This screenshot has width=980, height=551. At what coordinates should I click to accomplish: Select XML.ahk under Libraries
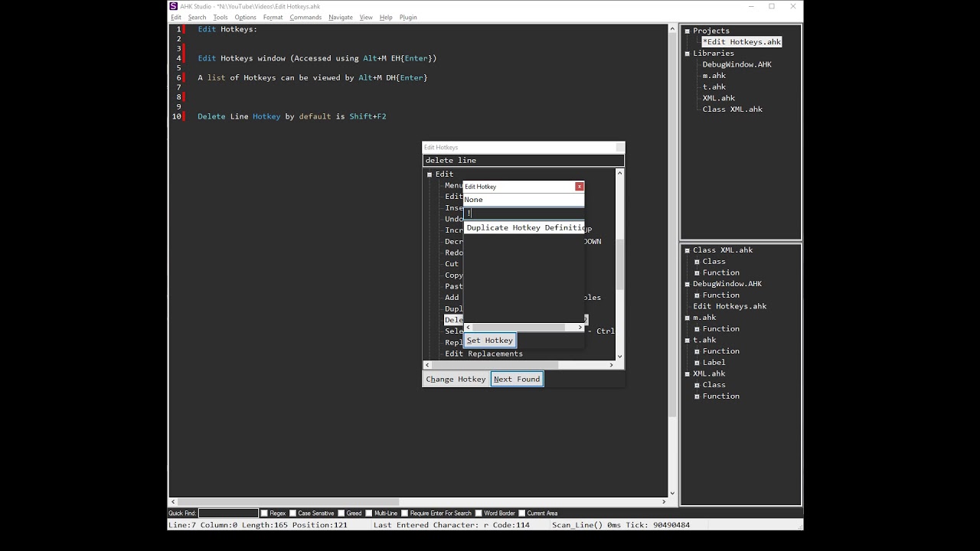point(718,98)
